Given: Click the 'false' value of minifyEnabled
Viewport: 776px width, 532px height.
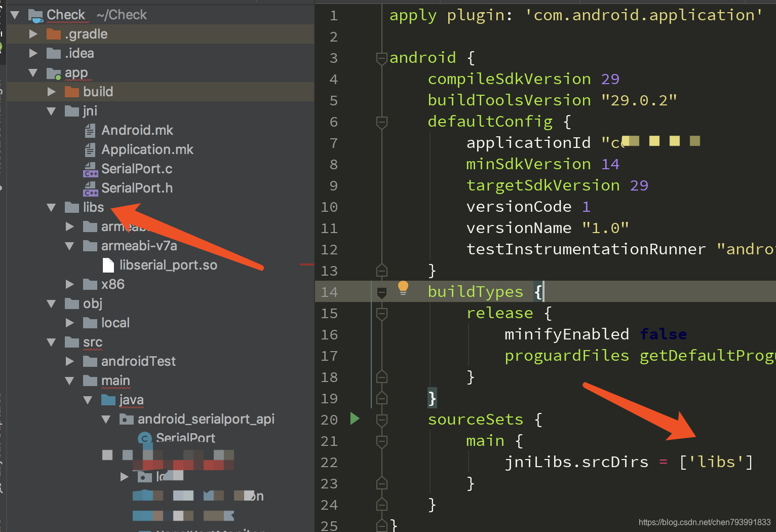Looking at the screenshot, I should pos(663,334).
